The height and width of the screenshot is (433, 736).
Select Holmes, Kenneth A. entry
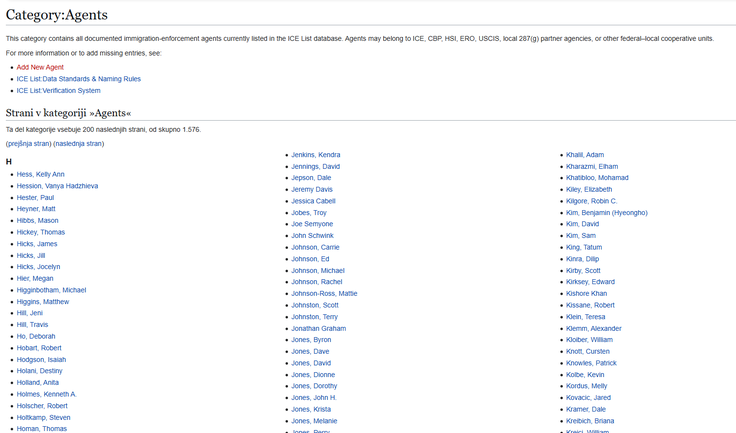click(x=46, y=394)
